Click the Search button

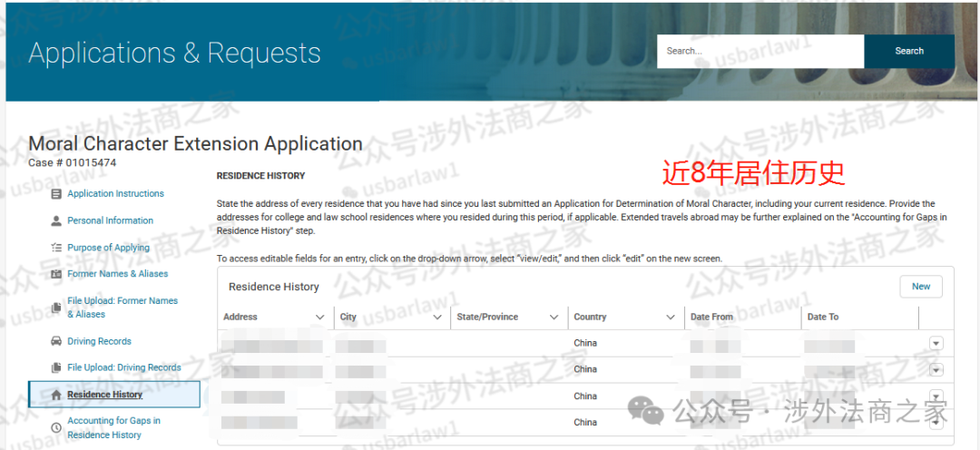[908, 51]
